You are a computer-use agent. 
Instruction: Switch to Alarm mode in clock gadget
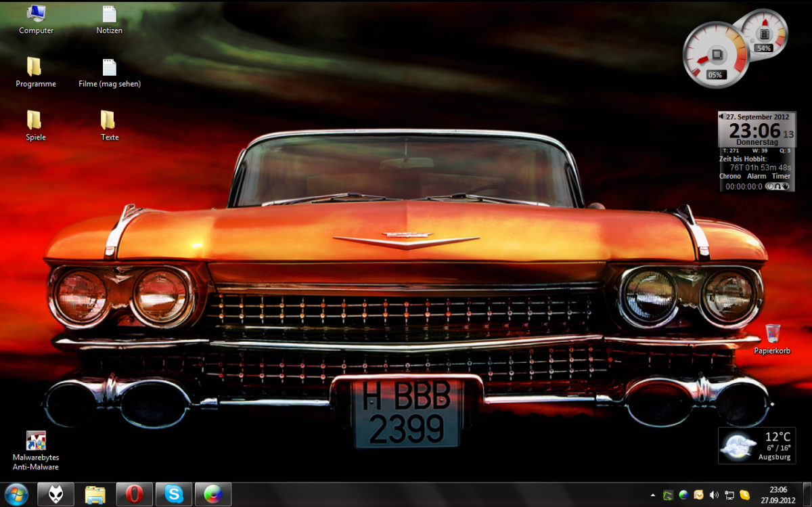pos(757,176)
